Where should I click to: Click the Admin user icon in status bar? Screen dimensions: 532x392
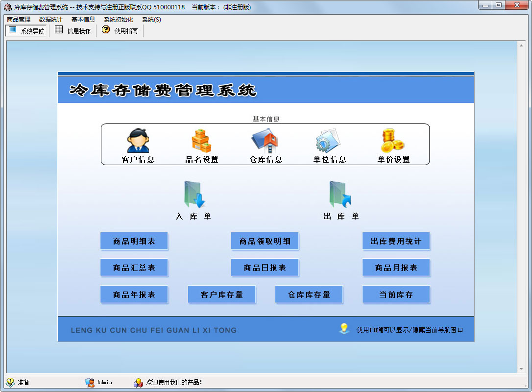pyautogui.click(x=90, y=383)
